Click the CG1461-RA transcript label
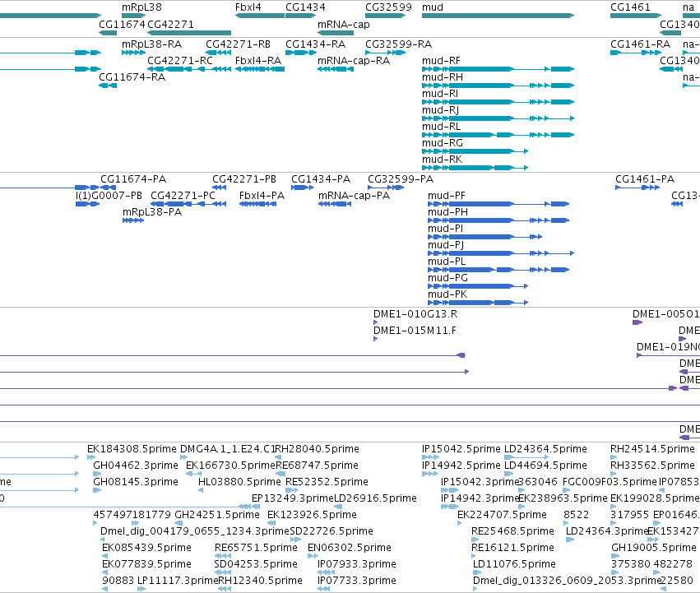The height and width of the screenshot is (593, 700). [640, 44]
